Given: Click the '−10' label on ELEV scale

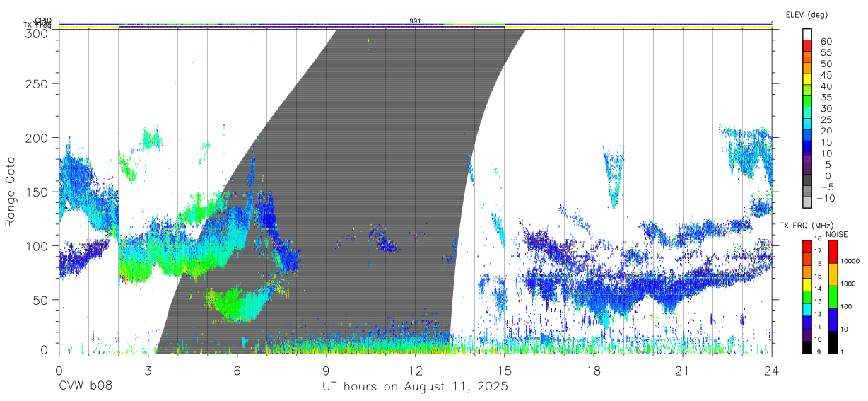Looking at the screenshot, I should [826, 198].
